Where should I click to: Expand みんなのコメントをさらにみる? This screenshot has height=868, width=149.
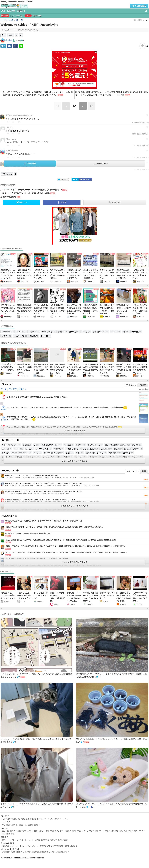(x=74, y=506)
